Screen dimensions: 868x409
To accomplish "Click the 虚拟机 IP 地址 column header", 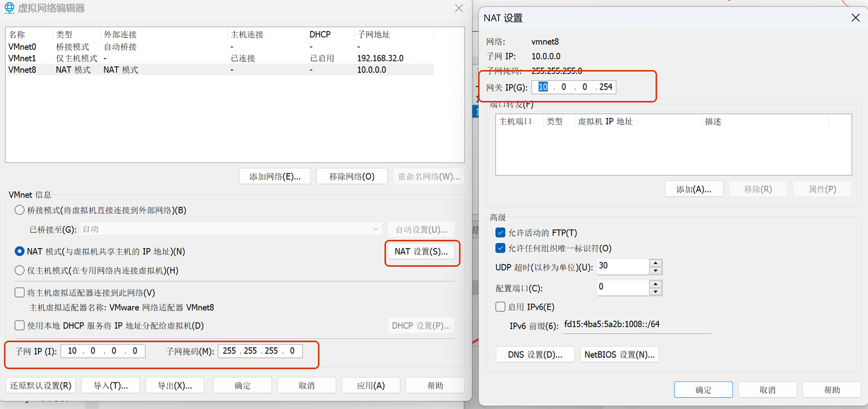I will click(638, 121).
